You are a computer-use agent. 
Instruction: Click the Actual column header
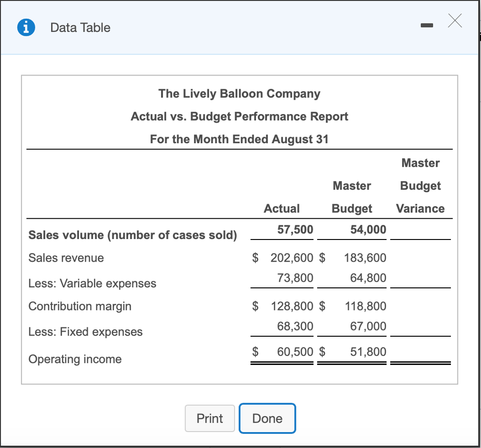(x=282, y=209)
